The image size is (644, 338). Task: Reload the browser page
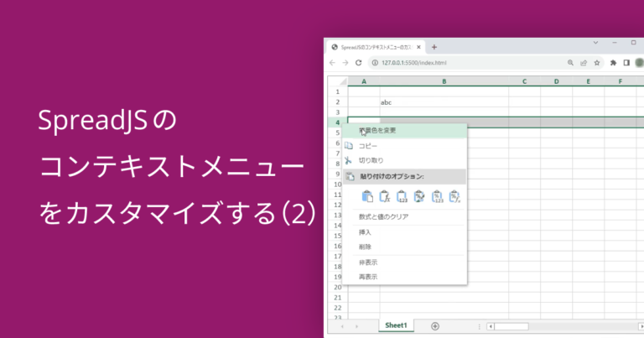click(x=359, y=63)
